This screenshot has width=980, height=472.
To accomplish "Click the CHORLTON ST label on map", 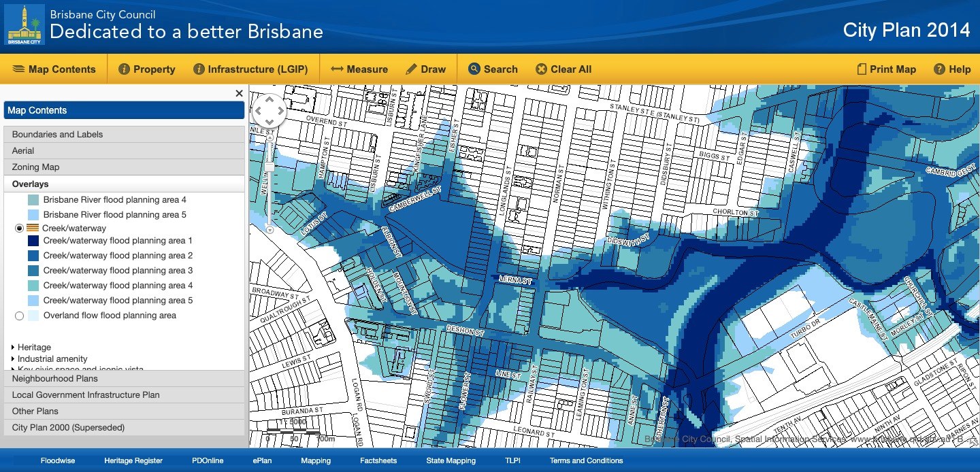I will (x=735, y=213).
